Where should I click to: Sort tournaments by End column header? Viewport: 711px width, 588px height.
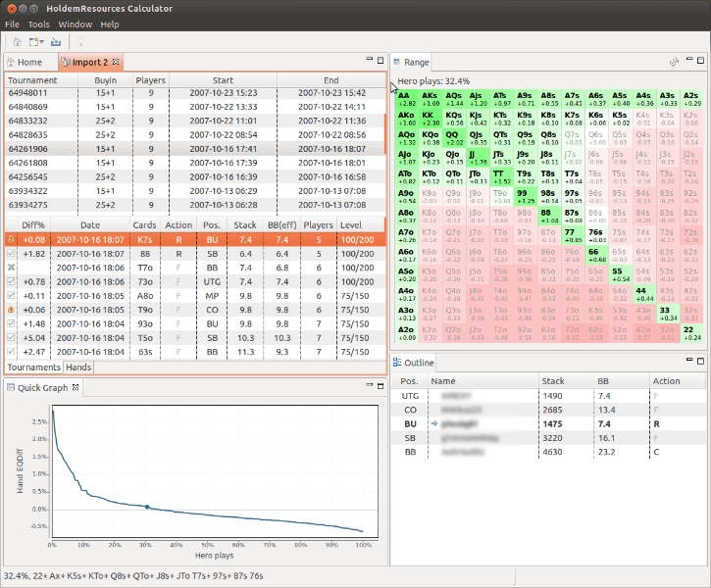point(331,80)
